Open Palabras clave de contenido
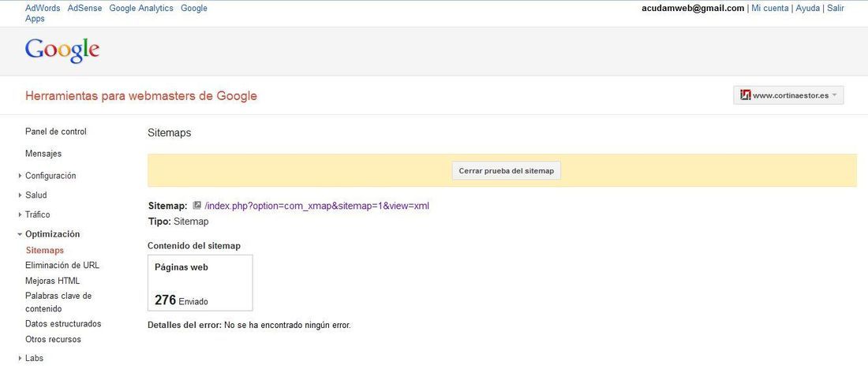 click(x=58, y=302)
